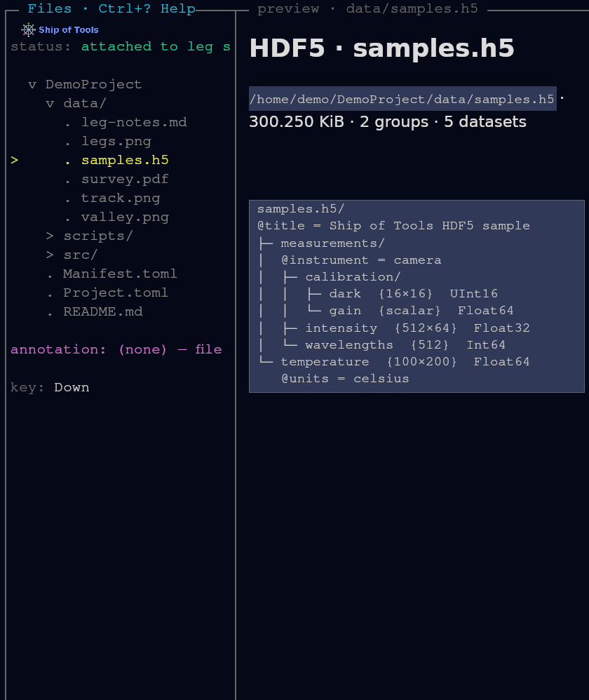The image size is (589, 700).
Task: Click the Ctrl+? Help label
Action: tap(147, 9)
